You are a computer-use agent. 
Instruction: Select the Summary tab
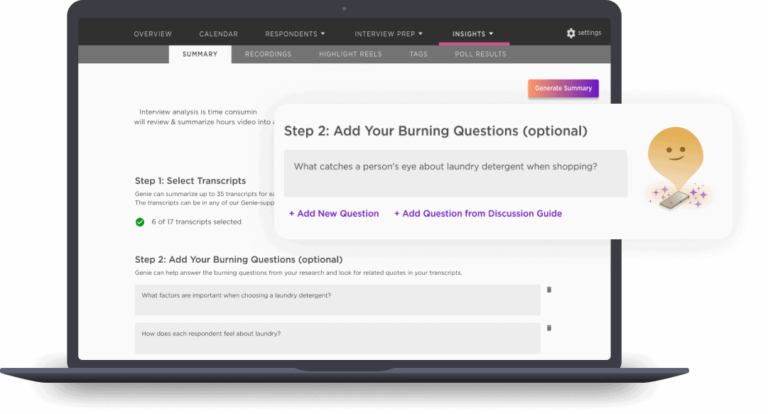click(x=200, y=54)
